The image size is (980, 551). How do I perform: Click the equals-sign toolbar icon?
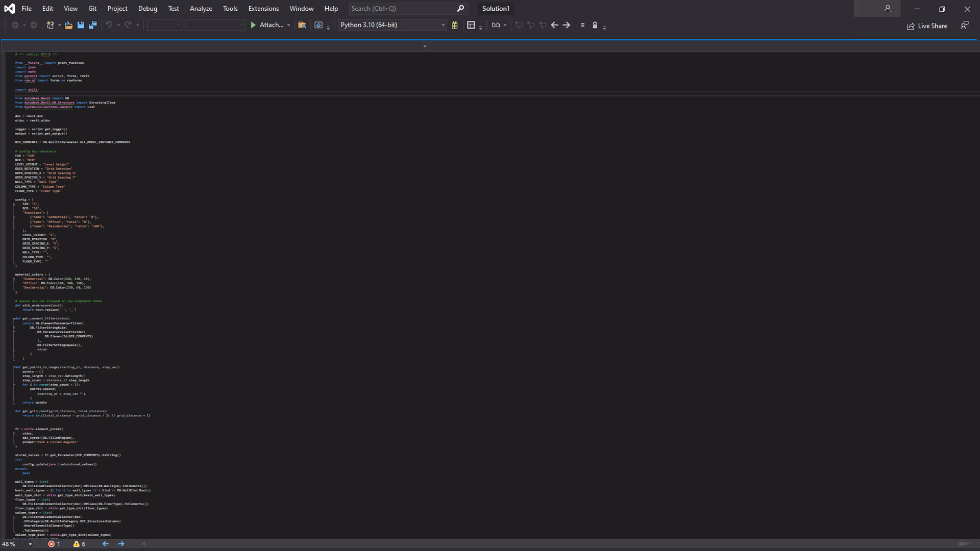582,25
